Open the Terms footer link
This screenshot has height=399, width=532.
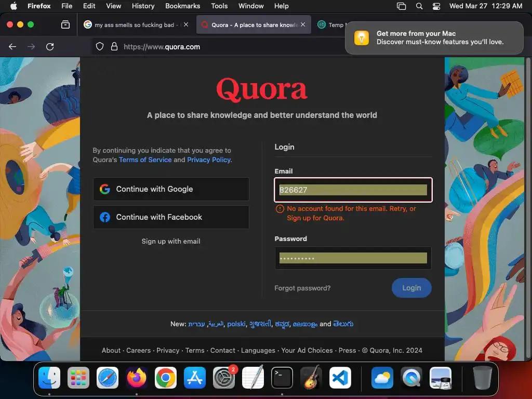coord(195,351)
